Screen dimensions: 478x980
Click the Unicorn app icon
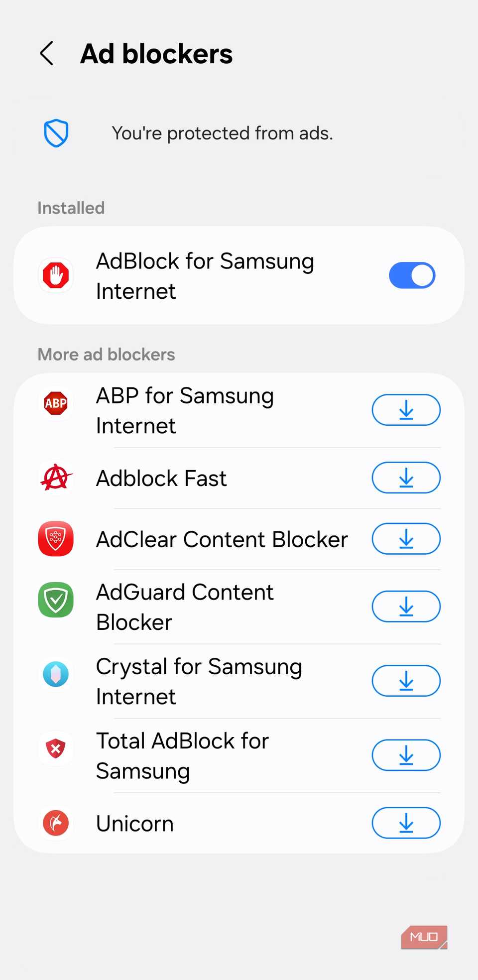(55, 823)
